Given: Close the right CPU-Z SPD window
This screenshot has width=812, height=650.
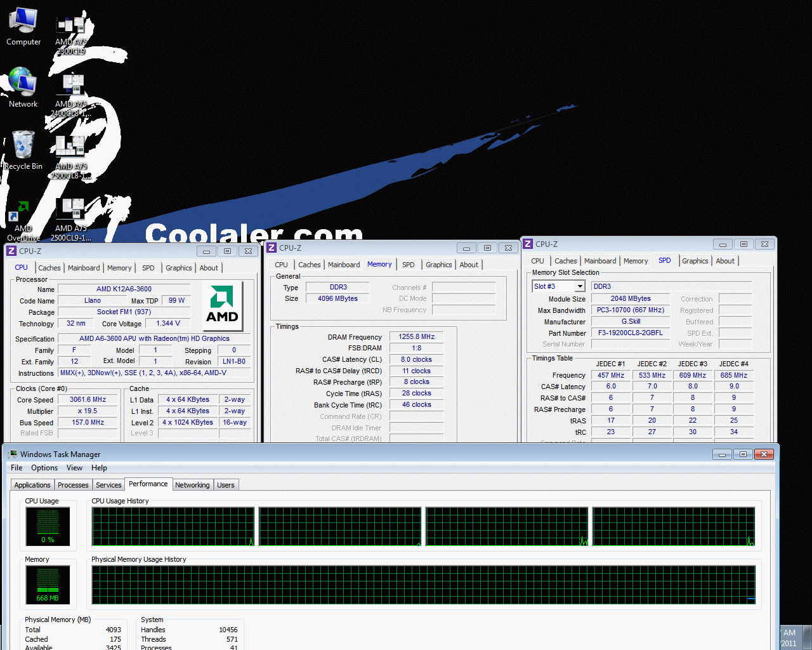Looking at the screenshot, I should point(764,244).
